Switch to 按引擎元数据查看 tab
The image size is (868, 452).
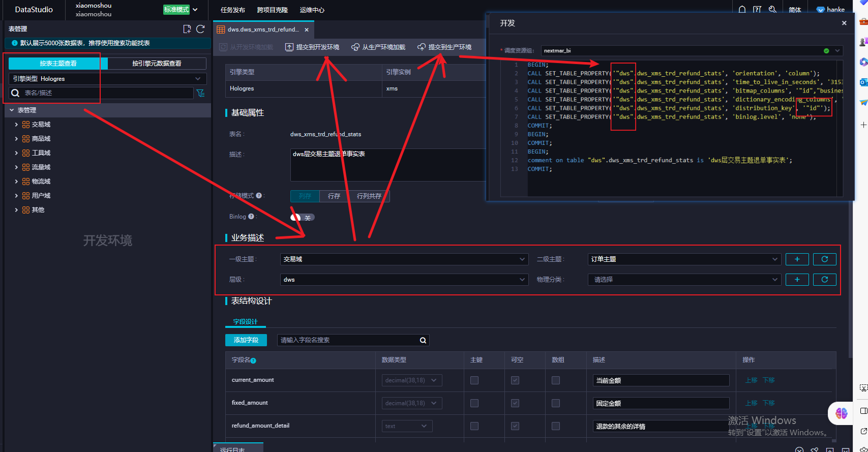pos(157,64)
